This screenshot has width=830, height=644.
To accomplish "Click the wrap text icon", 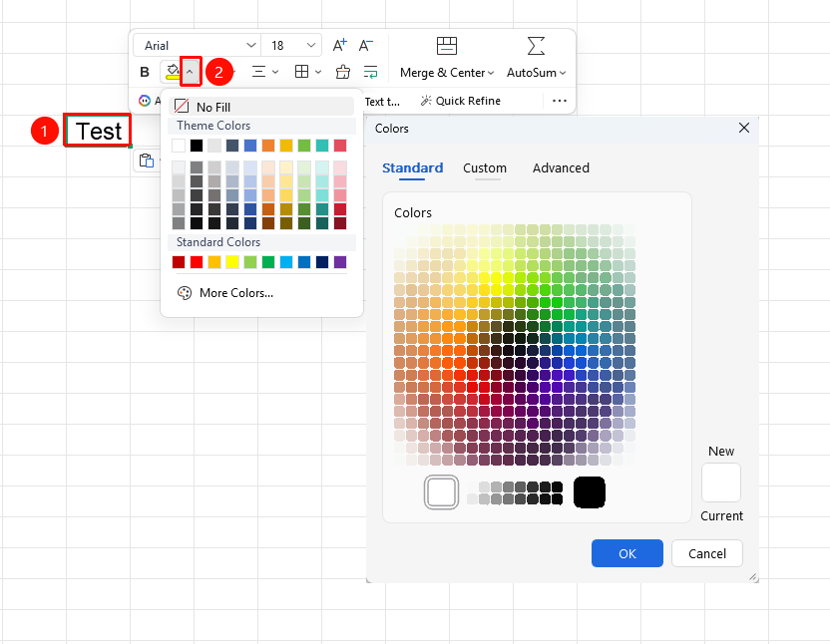I will click(x=370, y=72).
